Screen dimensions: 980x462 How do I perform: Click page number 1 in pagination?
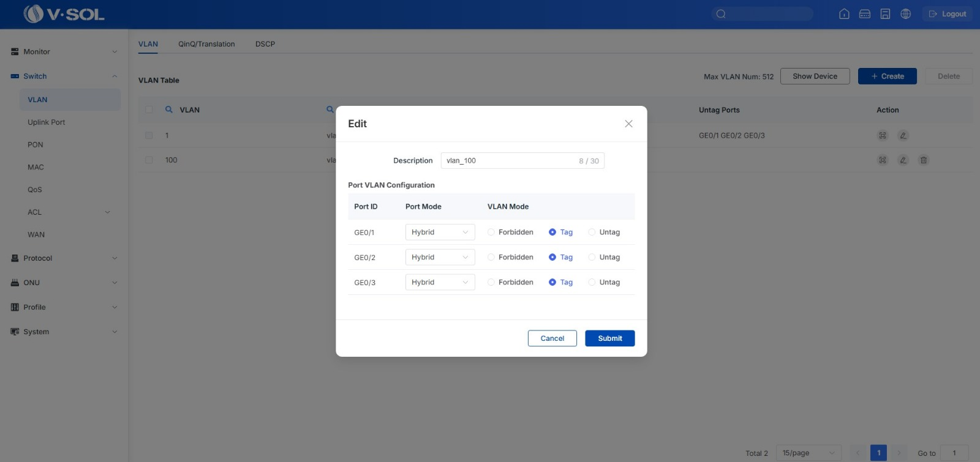878,453
